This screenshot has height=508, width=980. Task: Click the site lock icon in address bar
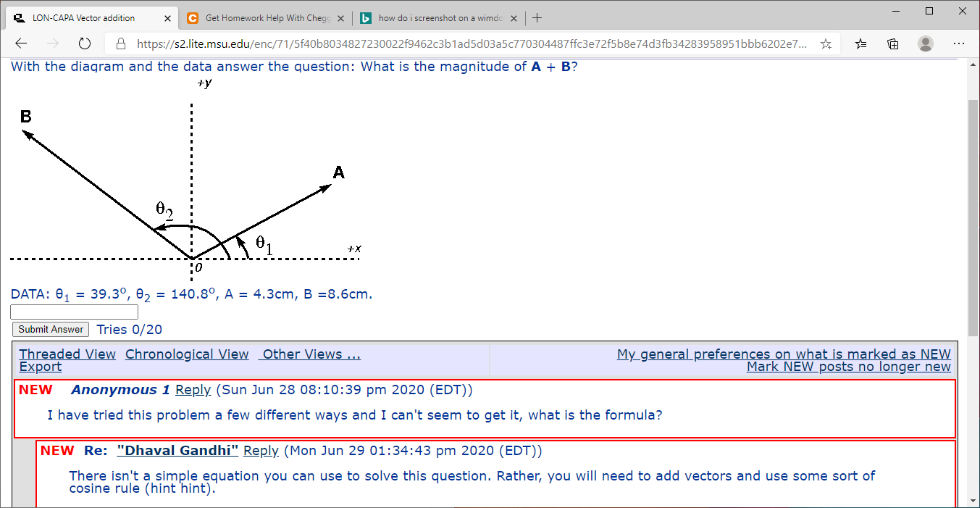(121, 43)
